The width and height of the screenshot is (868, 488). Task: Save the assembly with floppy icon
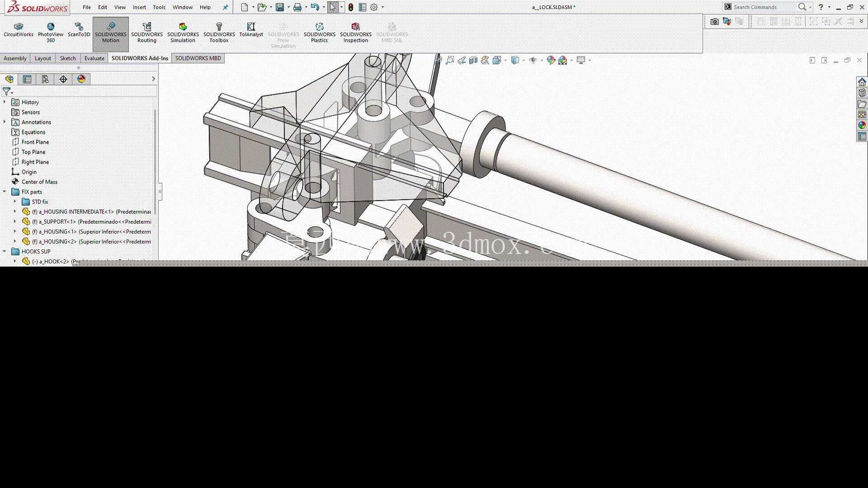point(280,7)
